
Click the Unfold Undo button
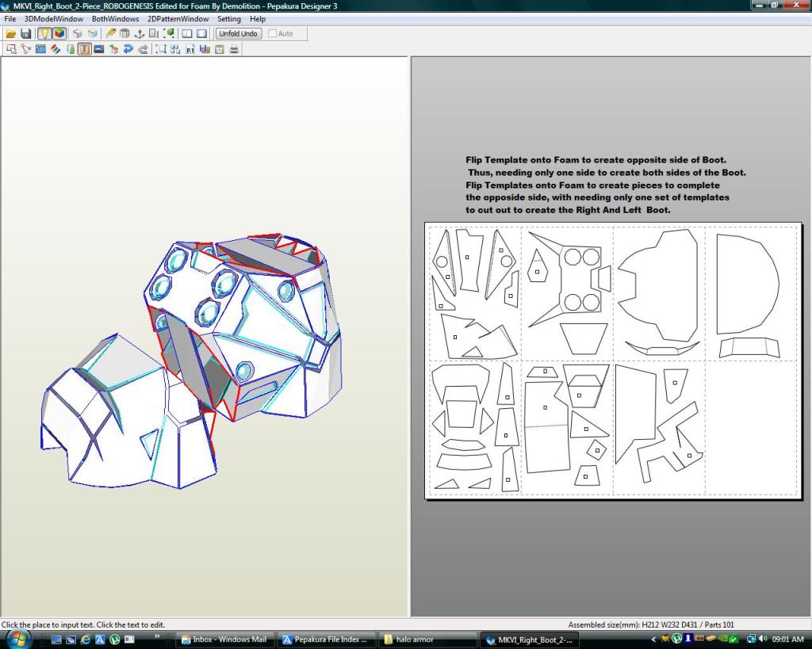tap(238, 33)
